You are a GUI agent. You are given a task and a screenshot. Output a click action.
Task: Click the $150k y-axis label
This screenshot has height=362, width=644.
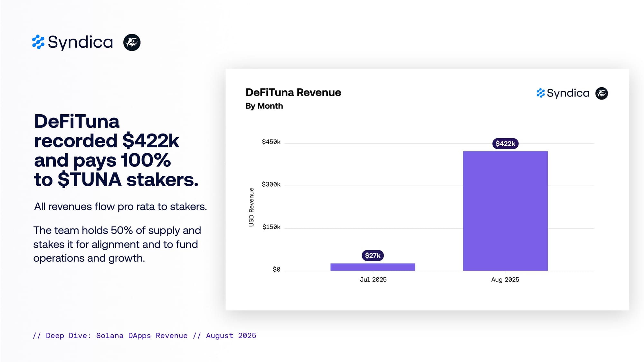(271, 227)
